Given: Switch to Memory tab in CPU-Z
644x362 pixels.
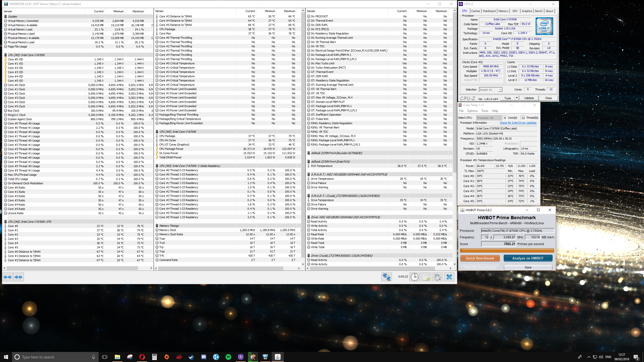Looking at the screenshot, I should coord(503,11).
